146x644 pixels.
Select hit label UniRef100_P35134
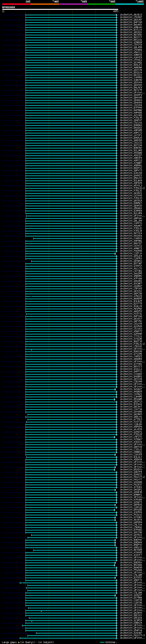(131, 231)
